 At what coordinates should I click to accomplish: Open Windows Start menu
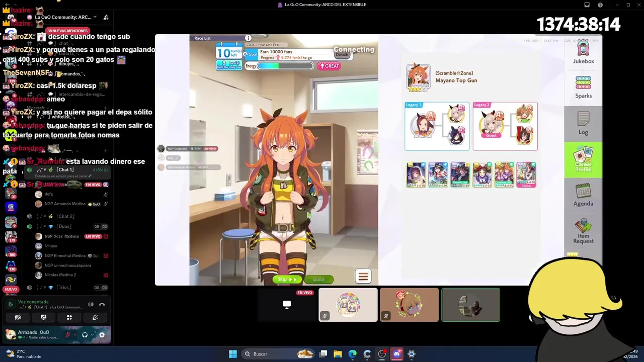[233, 354]
